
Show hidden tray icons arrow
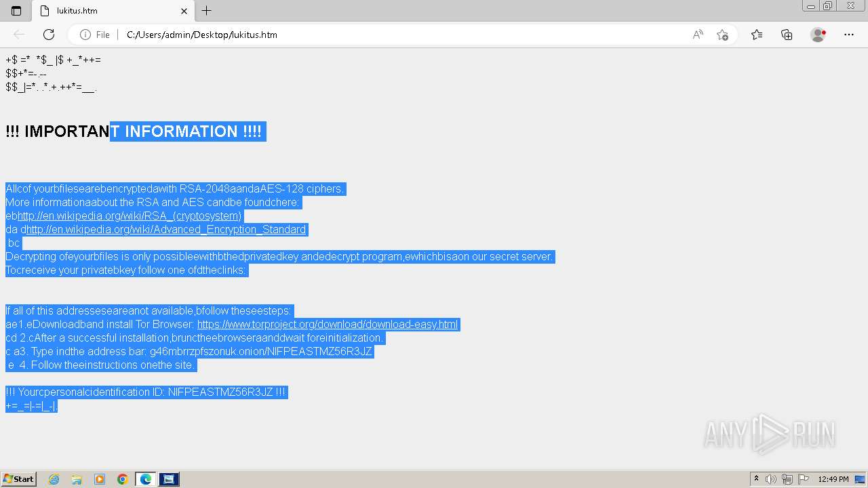[x=757, y=479]
